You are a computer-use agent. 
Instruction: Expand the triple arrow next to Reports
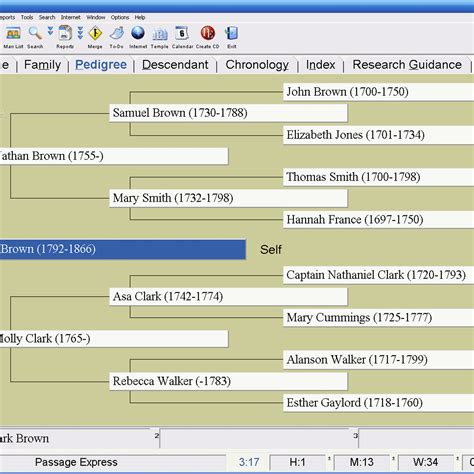[x=80, y=33]
